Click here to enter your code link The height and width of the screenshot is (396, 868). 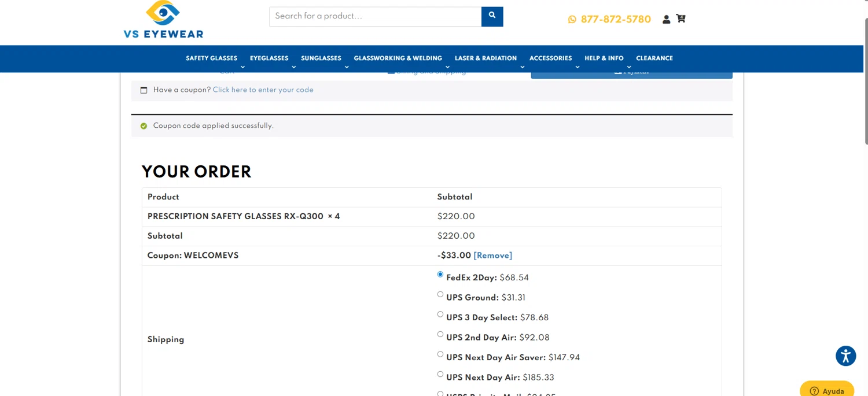(263, 90)
